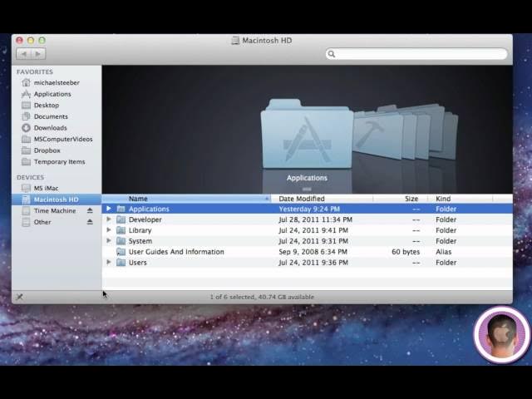The image size is (532, 399).
Task: Select User Guides And Information name
Action: [176, 252]
